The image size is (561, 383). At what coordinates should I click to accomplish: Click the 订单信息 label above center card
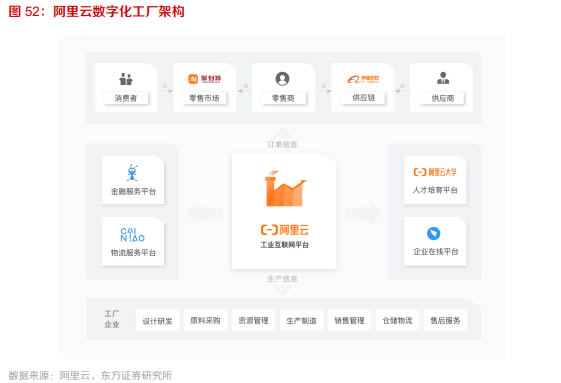282,145
